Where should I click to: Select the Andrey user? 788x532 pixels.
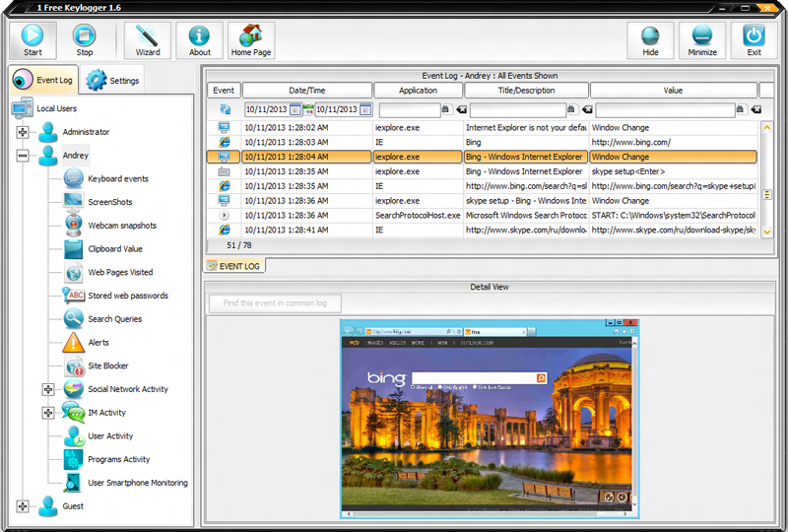76,156
